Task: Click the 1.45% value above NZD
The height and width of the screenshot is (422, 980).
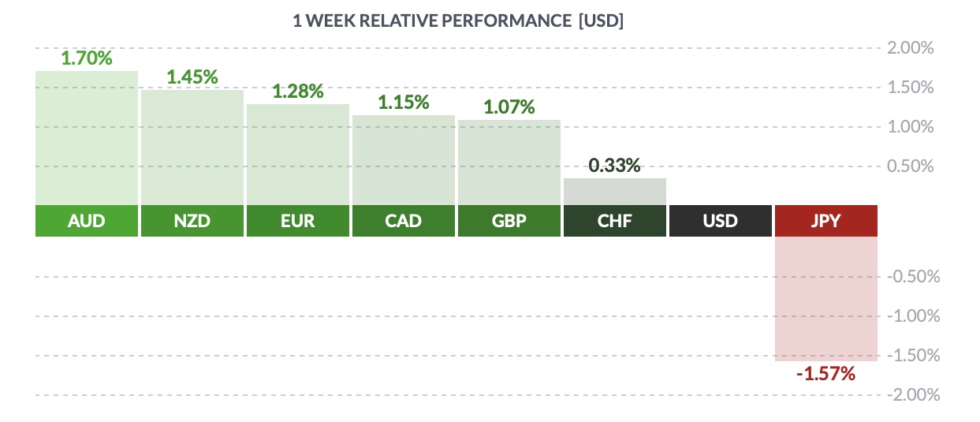Action: 192,77
